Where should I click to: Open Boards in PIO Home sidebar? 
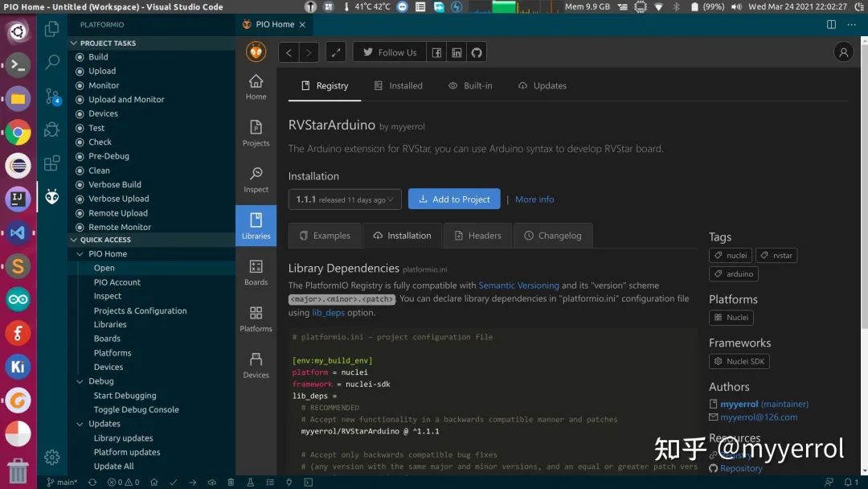pyautogui.click(x=256, y=272)
